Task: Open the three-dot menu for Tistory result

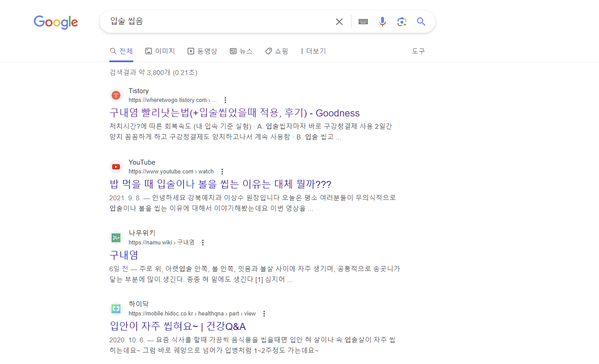Action: point(225,100)
